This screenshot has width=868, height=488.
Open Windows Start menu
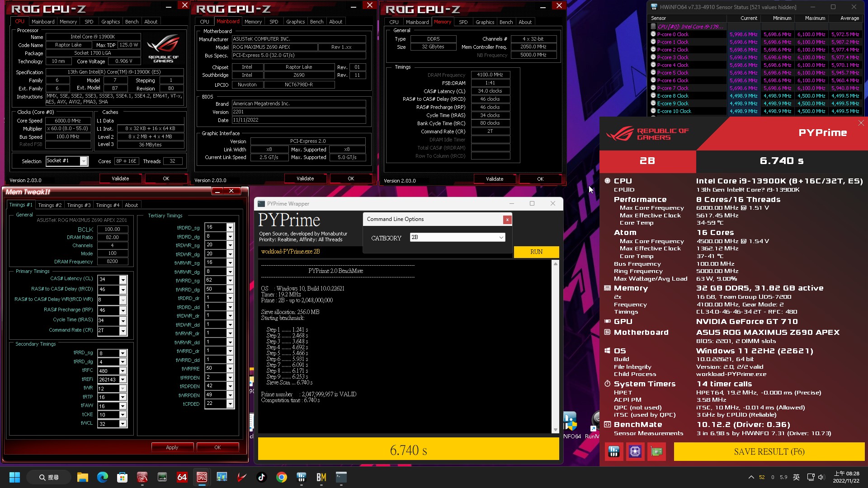tap(14, 477)
